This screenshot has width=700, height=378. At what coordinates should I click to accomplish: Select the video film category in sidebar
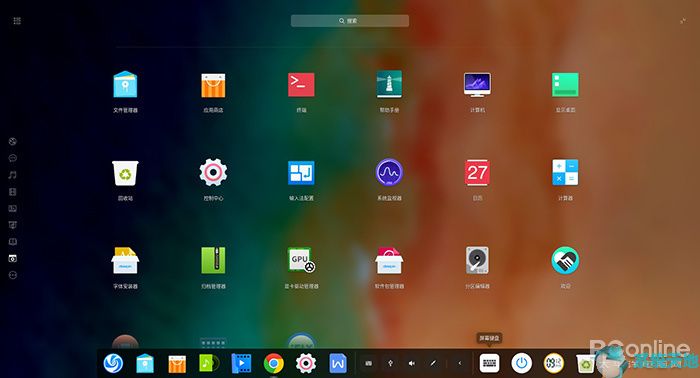click(x=12, y=192)
